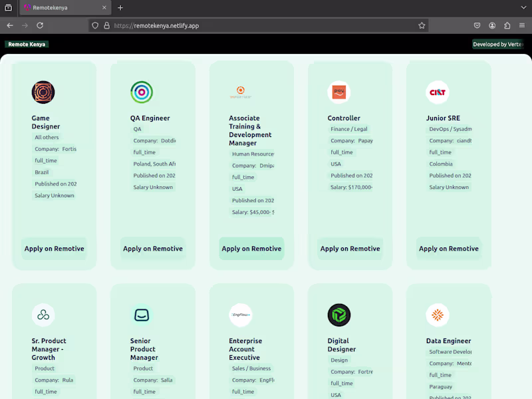Image resolution: width=532 pixels, height=399 pixels.
Task: Click the chevron at top right of page
Action: point(525,9)
